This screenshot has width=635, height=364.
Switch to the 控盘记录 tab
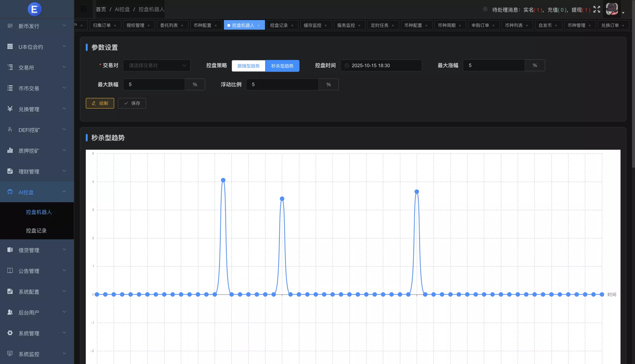click(279, 25)
